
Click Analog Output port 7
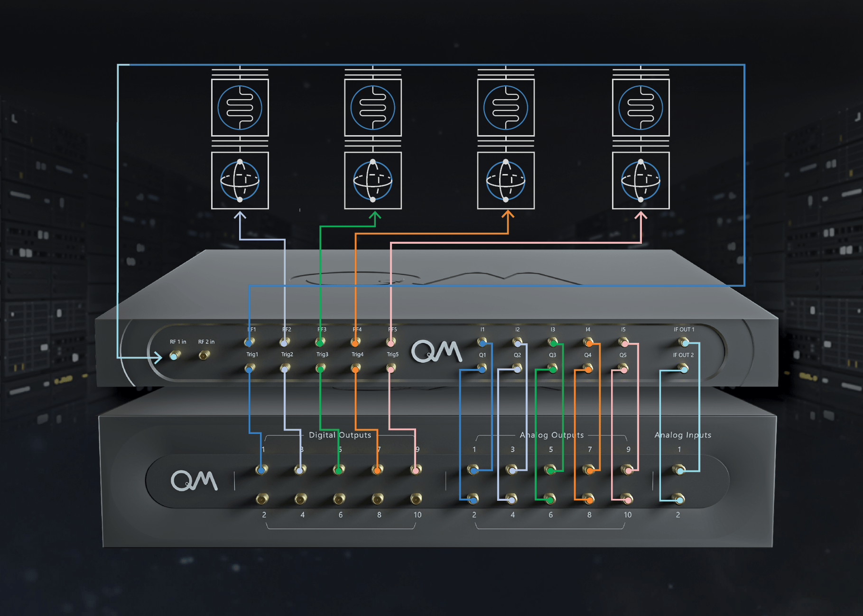pos(589,470)
